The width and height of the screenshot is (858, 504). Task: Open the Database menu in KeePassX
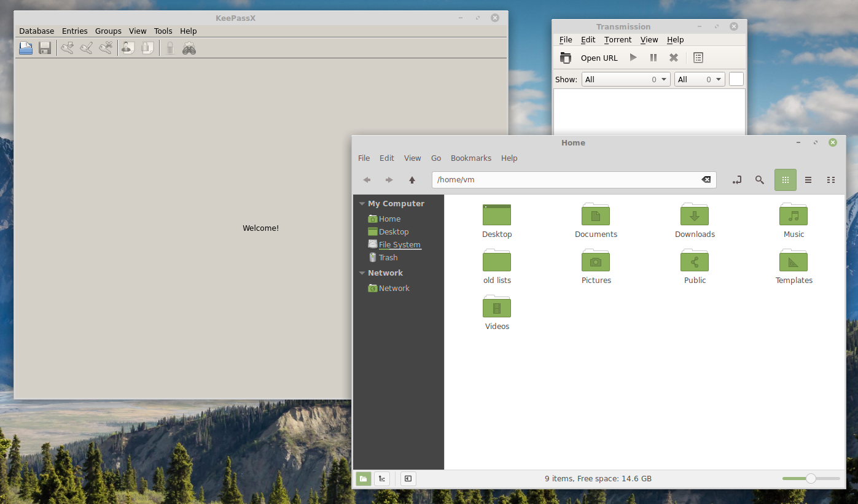pyautogui.click(x=37, y=31)
